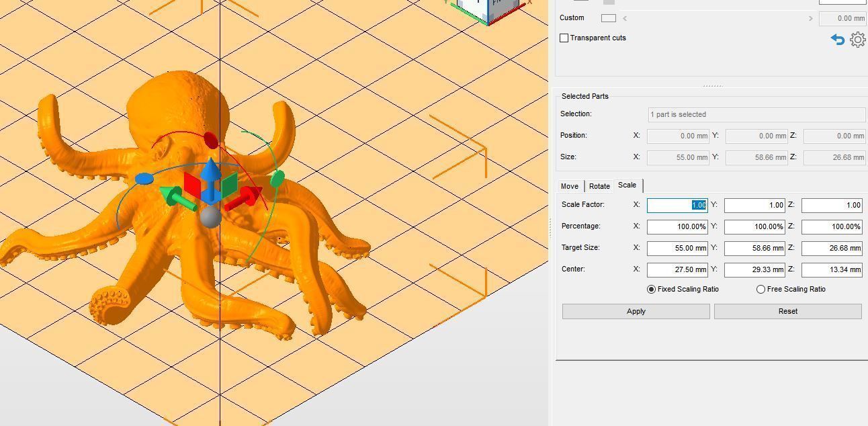Click the Size Z value 26.68 mm
Screen dimensions: 868x426
point(834,157)
